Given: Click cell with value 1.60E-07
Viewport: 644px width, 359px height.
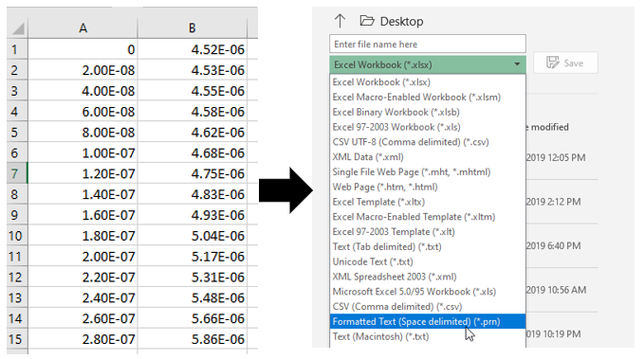Looking at the screenshot, I should pos(83,215).
